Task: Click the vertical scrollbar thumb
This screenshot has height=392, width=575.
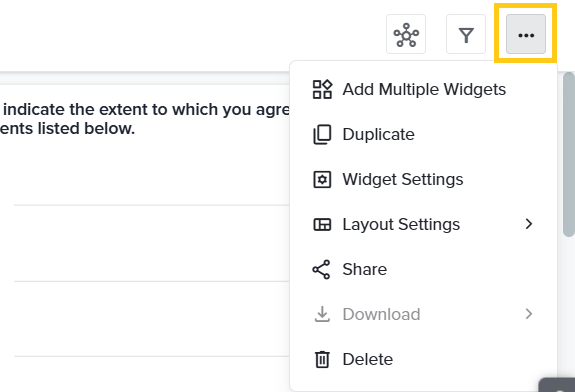Action: coord(569,154)
